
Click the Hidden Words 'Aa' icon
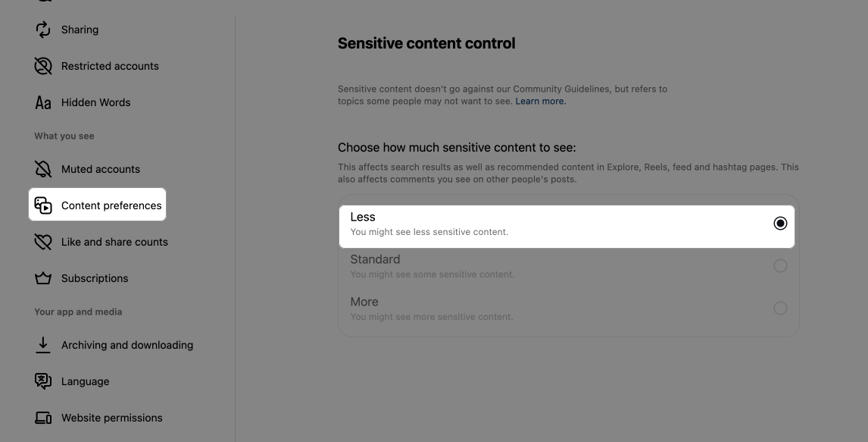[43, 102]
